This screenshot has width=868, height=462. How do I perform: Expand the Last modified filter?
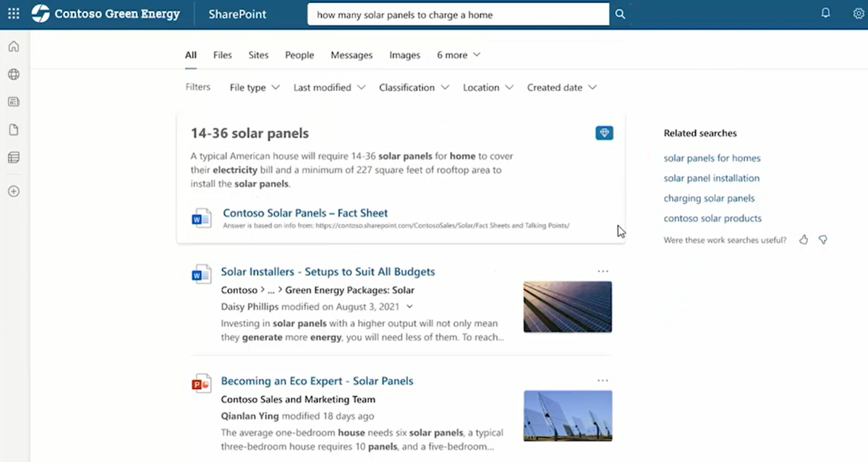point(328,87)
